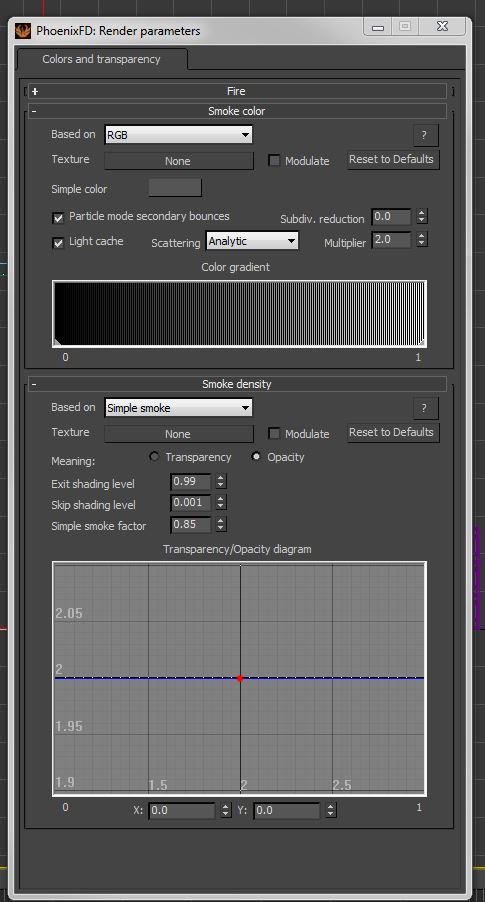This screenshot has height=902, width=485.
Task: Click Smoke color Texture None button
Action: [178, 161]
